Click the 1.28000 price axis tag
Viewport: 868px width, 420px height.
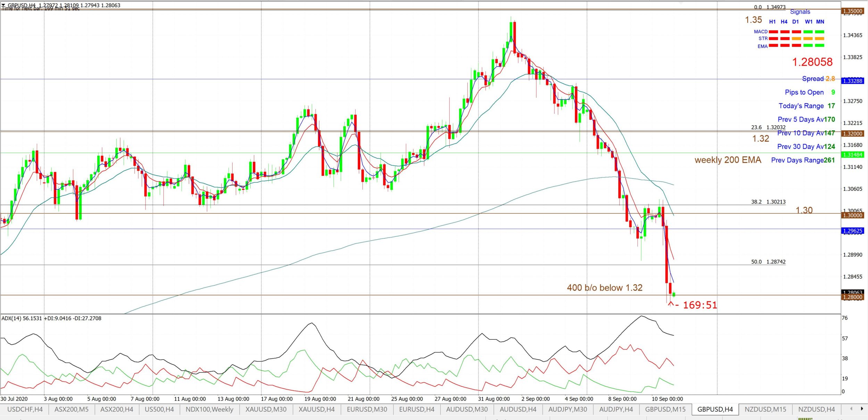(x=852, y=297)
